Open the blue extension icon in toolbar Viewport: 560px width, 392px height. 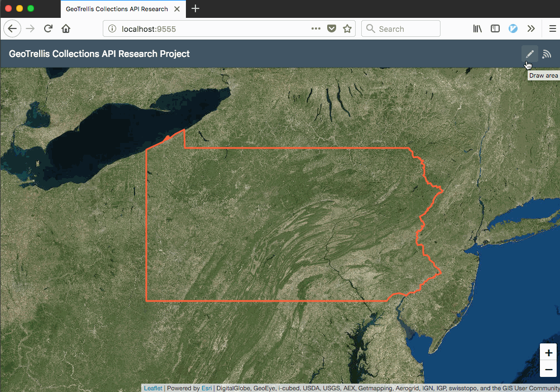click(513, 28)
